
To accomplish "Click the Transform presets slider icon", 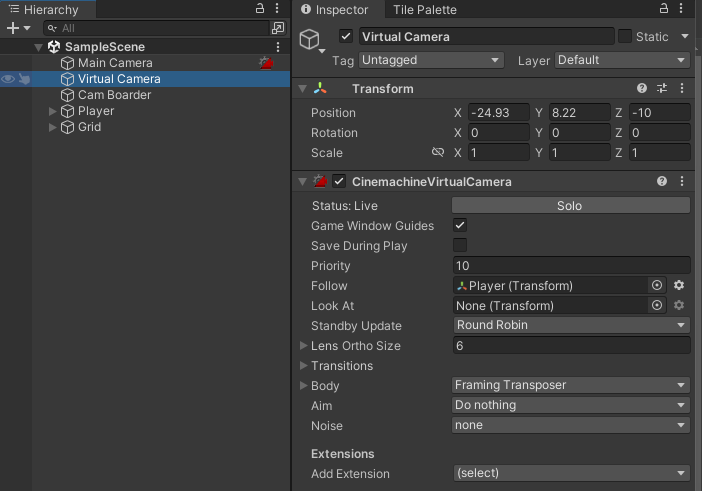I will [662, 88].
